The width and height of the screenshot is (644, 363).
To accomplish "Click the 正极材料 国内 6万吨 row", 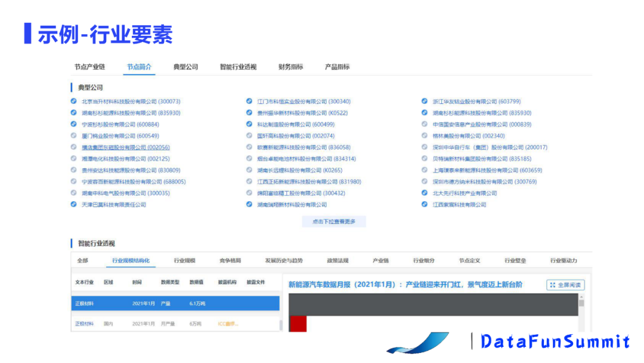I will point(175,324).
